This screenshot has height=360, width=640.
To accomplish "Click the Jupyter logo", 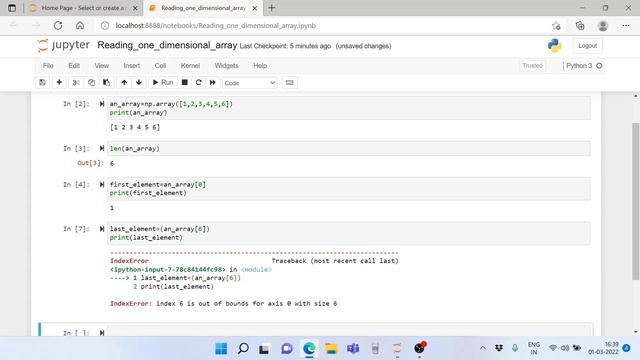I will pos(63,45).
